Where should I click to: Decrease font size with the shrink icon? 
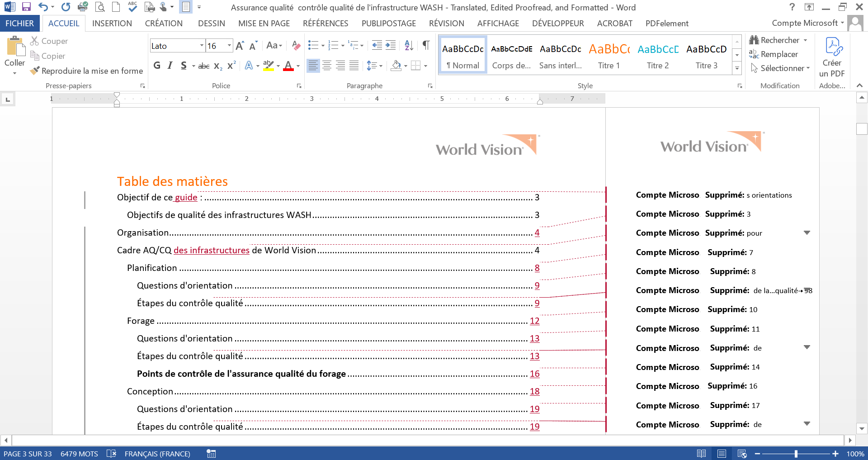253,46
